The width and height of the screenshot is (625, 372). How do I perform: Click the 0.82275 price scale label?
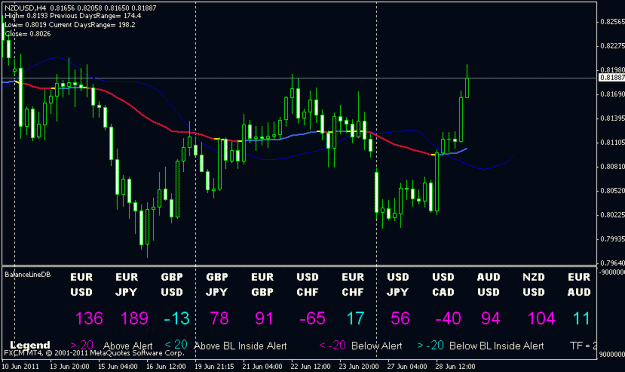[613, 46]
